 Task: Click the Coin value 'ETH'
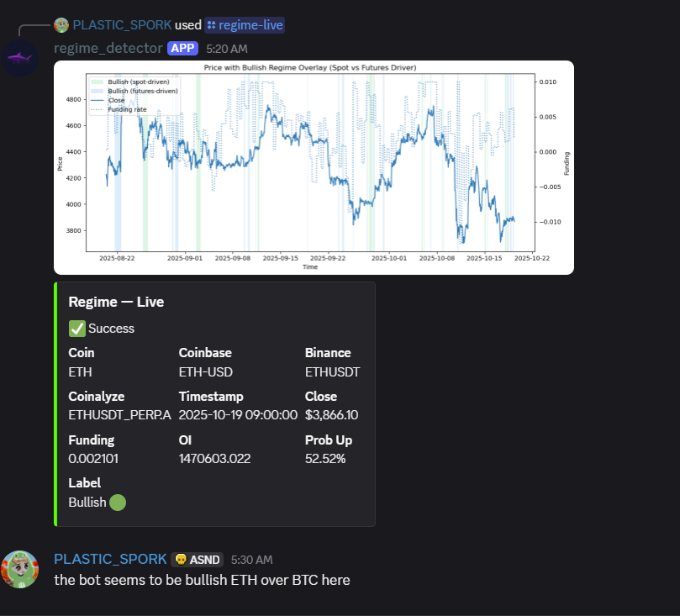[x=80, y=372]
